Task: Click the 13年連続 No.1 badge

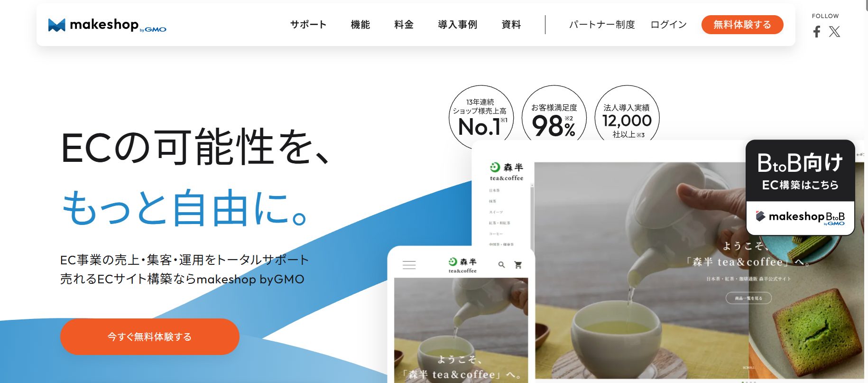Action: click(480, 116)
